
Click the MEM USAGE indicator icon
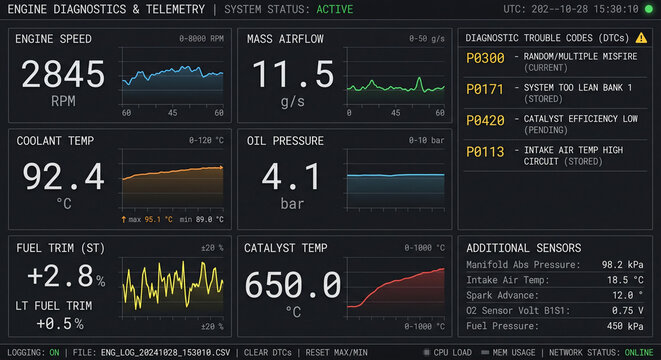[485, 352]
